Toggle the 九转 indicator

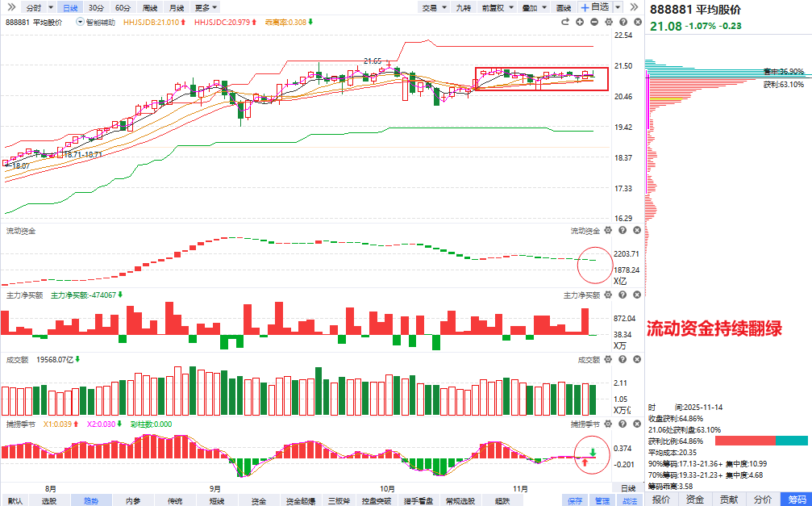point(463,7)
